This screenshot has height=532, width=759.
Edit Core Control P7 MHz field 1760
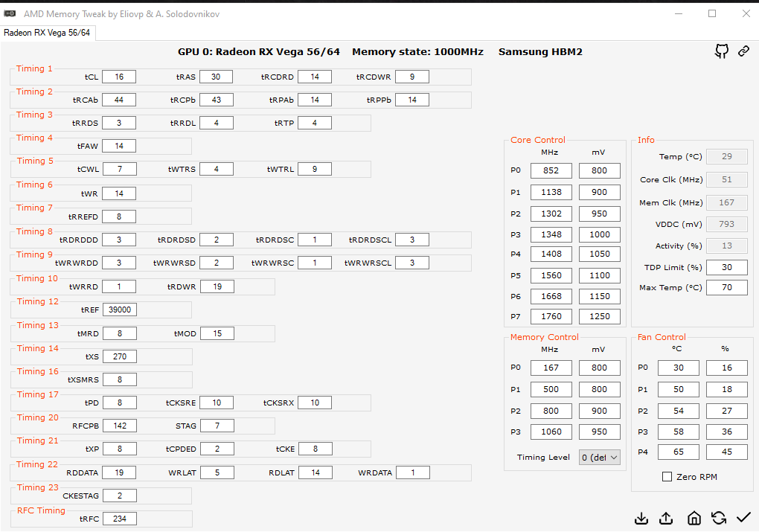click(551, 316)
